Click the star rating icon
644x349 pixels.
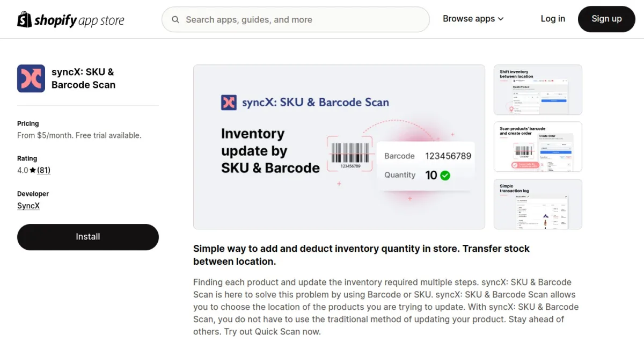[33, 170]
